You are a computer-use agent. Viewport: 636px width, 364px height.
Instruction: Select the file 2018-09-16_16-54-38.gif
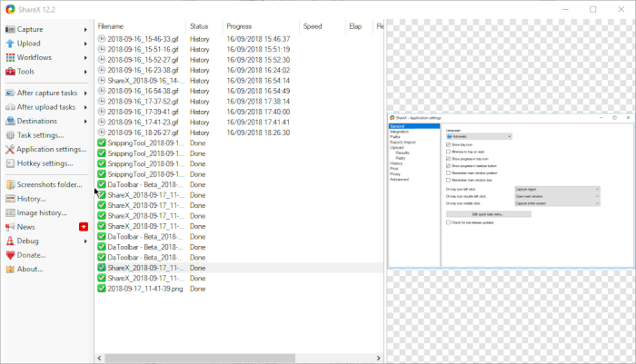click(143, 91)
